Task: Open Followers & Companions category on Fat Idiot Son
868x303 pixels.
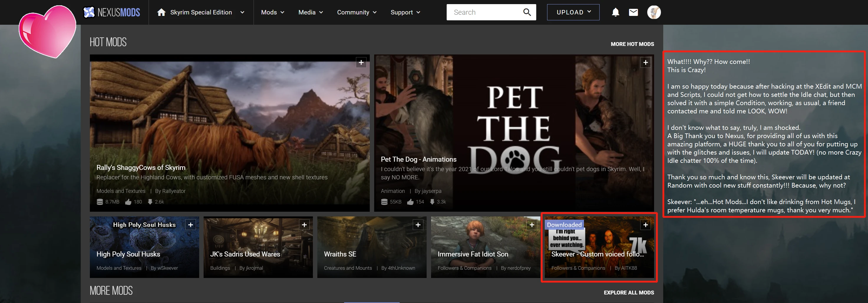Action: [x=464, y=268]
